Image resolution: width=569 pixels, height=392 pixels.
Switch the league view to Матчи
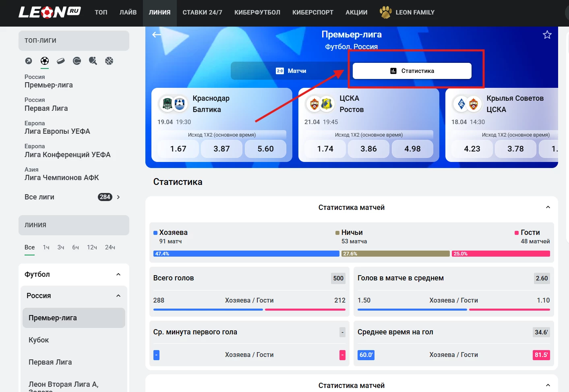[x=291, y=71]
